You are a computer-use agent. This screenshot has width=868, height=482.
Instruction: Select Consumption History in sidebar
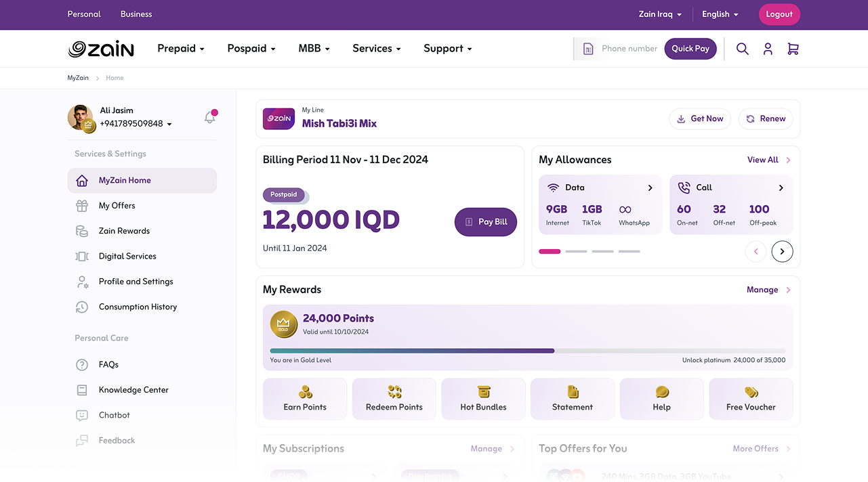coord(142,307)
